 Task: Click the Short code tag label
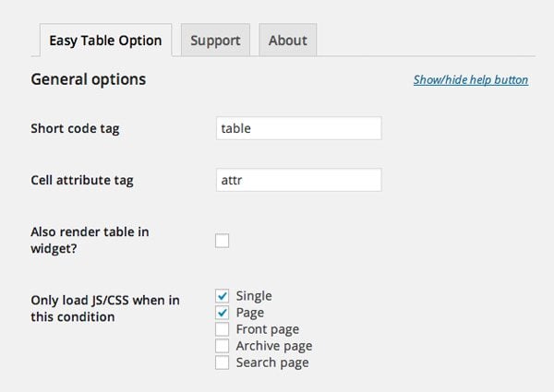click(75, 128)
